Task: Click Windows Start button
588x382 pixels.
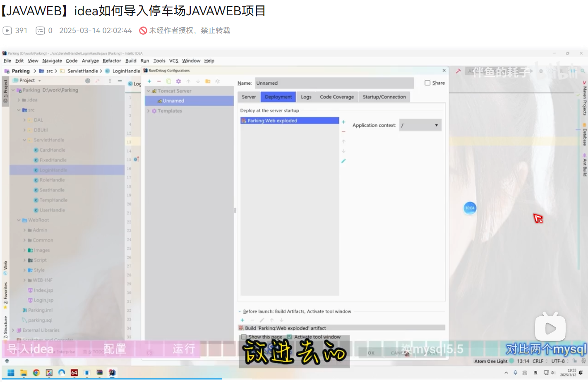Action: click(11, 372)
